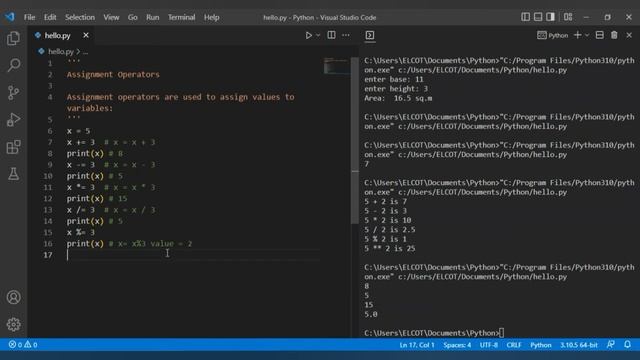Open the Go menu
This screenshot has height=360, width=640.
tap(133, 17)
